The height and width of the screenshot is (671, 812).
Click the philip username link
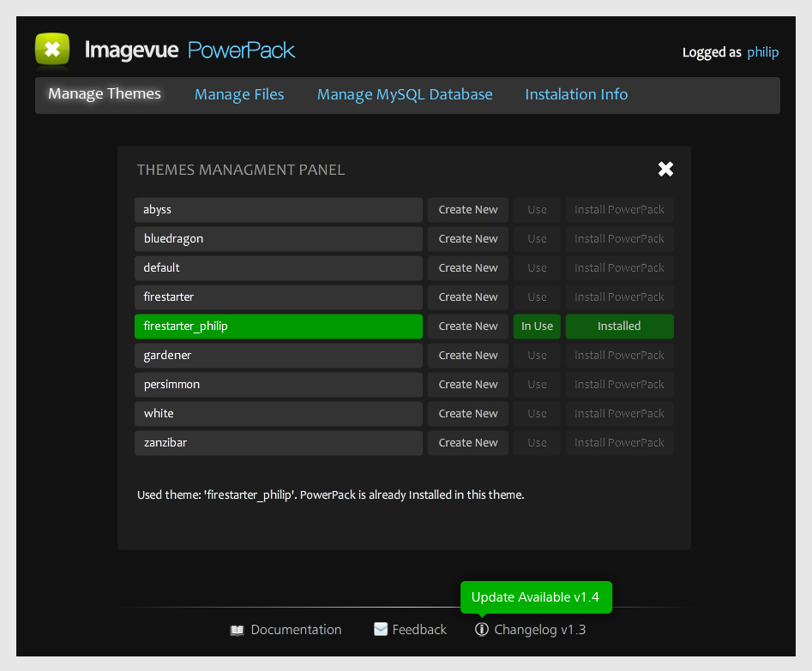[x=763, y=52]
